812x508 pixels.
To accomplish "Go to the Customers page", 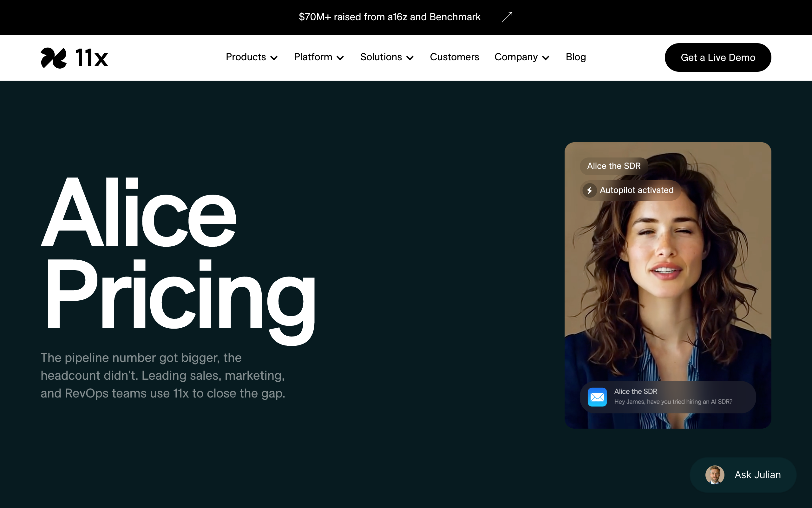I will tap(454, 57).
